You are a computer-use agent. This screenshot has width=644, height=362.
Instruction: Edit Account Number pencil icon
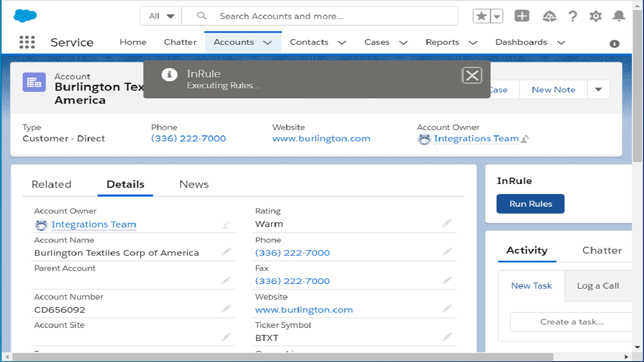(226, 308)
